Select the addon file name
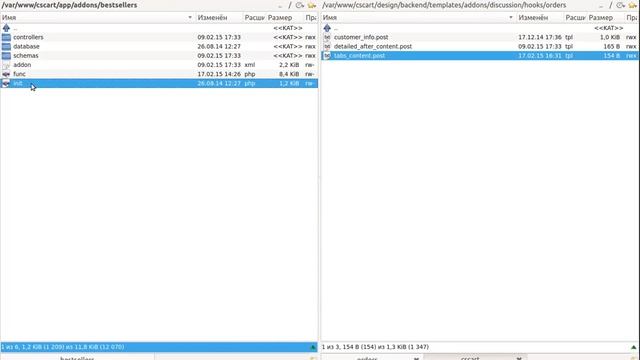640x360 pixels. point(22,65)
